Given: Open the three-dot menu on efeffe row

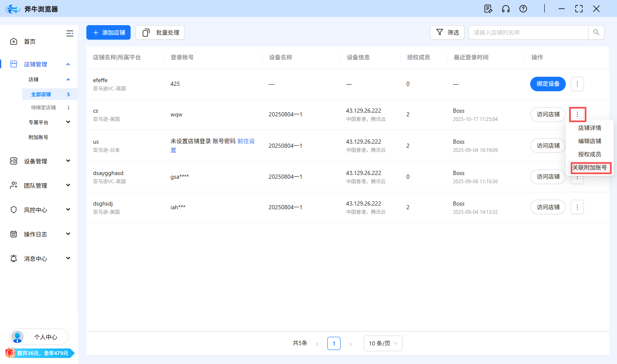Looking at the screenshot, I should pyautogui.click(x=577, y=84).
